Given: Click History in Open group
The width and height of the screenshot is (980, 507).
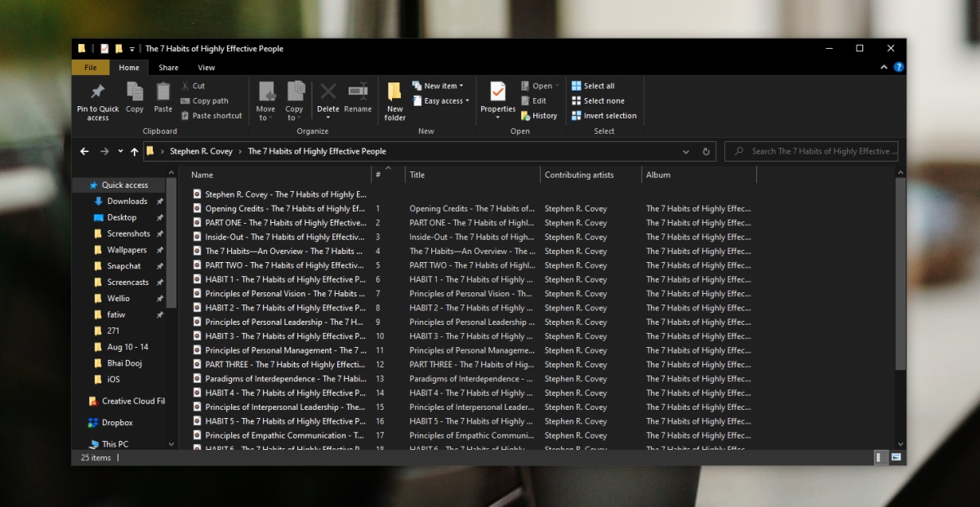Looking at the screenshot, I should [539, 116].
